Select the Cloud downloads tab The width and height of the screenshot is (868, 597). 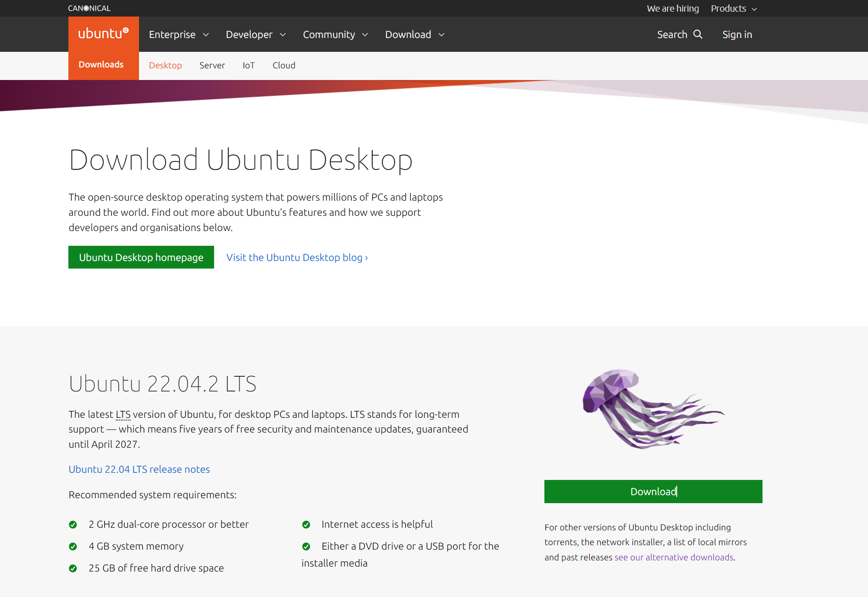tap(284, 65)
